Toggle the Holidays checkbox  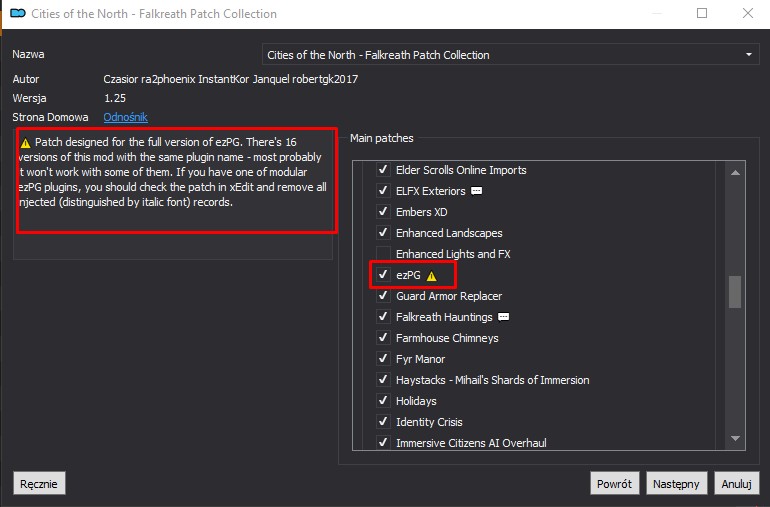point(383,400)
